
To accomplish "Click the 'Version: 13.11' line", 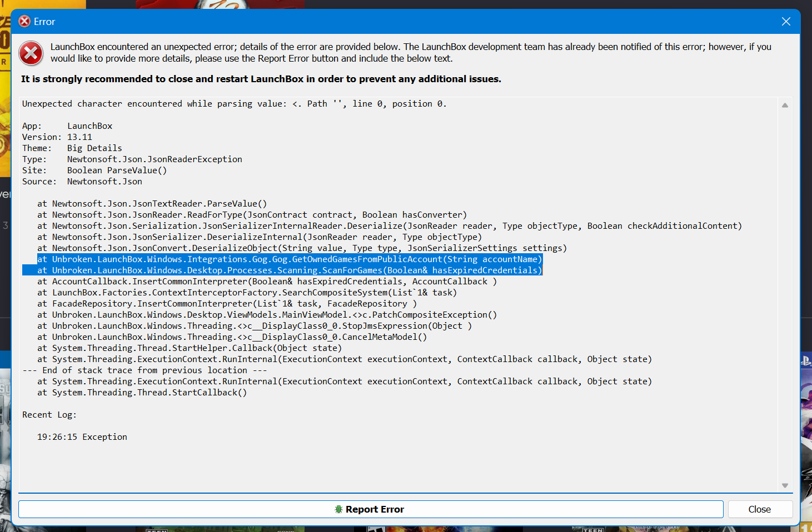I will [x=57, y=137].
